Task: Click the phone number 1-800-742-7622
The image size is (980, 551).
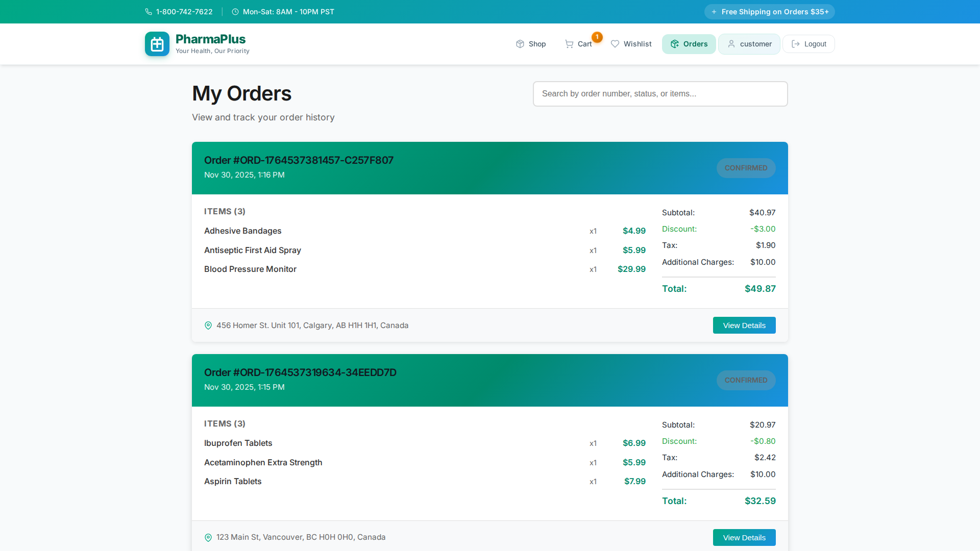Action: tap(184, 11)
